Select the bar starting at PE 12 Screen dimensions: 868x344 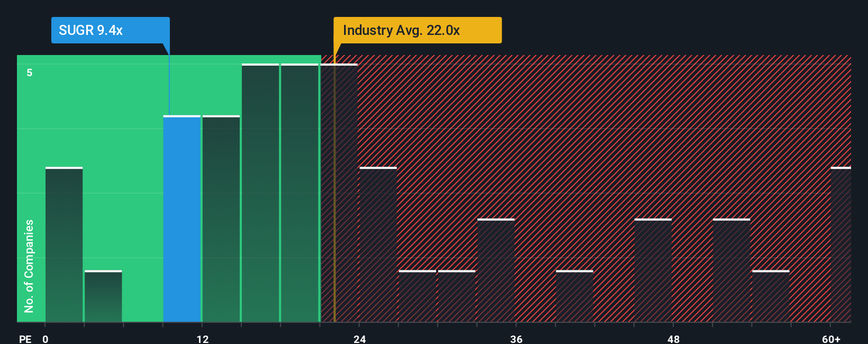coord(221,219)
